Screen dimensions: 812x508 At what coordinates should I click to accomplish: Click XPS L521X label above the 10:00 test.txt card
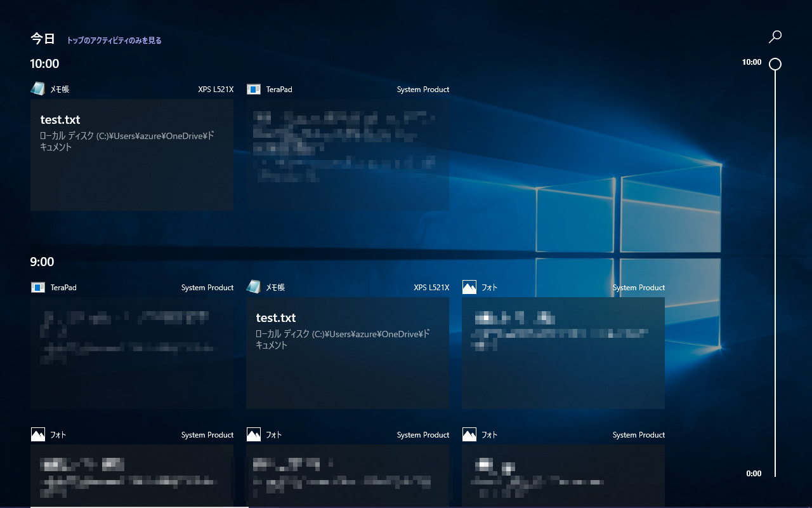[216, 90]
